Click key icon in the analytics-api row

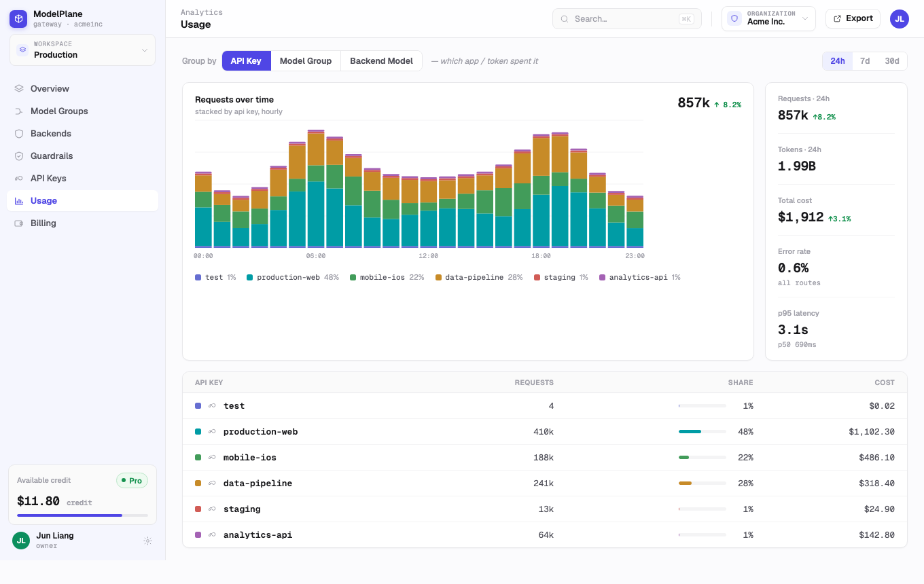[212, 534]
